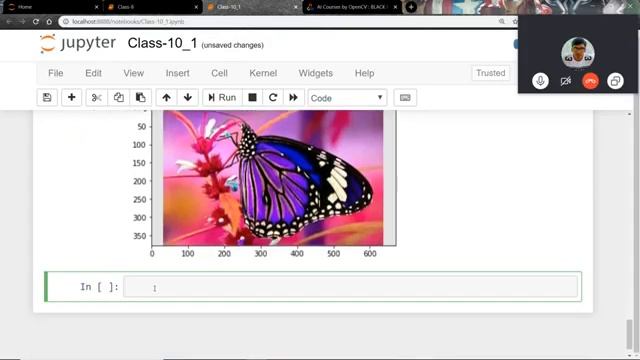Go to browser home page icon

(x=49, y=22)
